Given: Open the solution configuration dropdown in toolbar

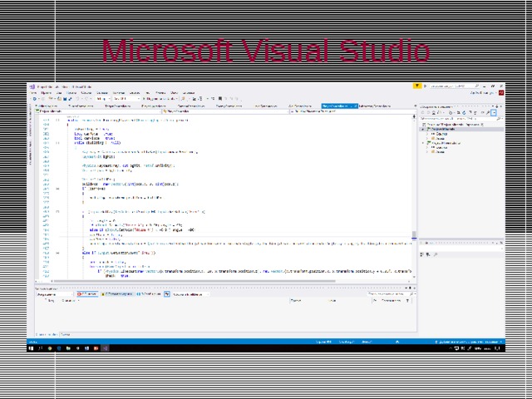Looking at the screenshot, I should click(x=103, y=99).
